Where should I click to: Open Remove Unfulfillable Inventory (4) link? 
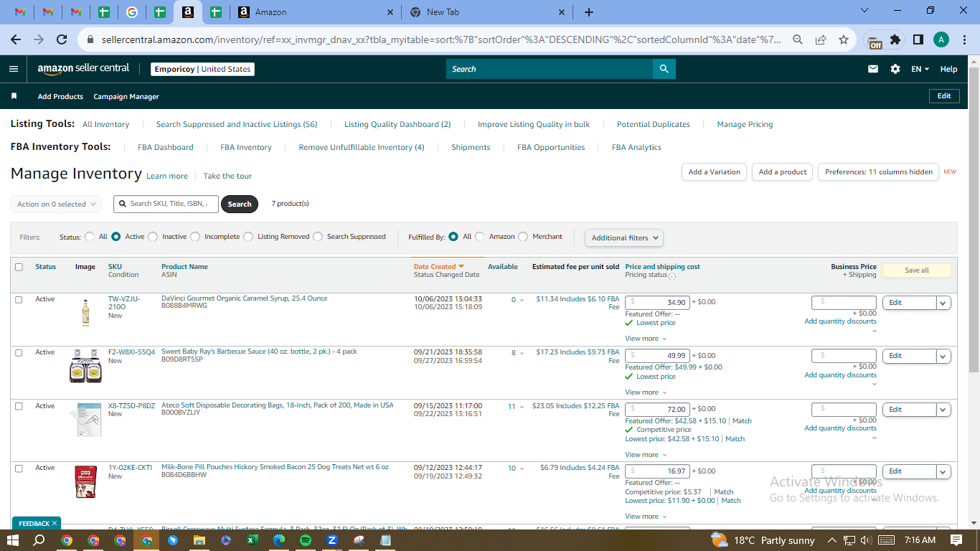[362, 147]
